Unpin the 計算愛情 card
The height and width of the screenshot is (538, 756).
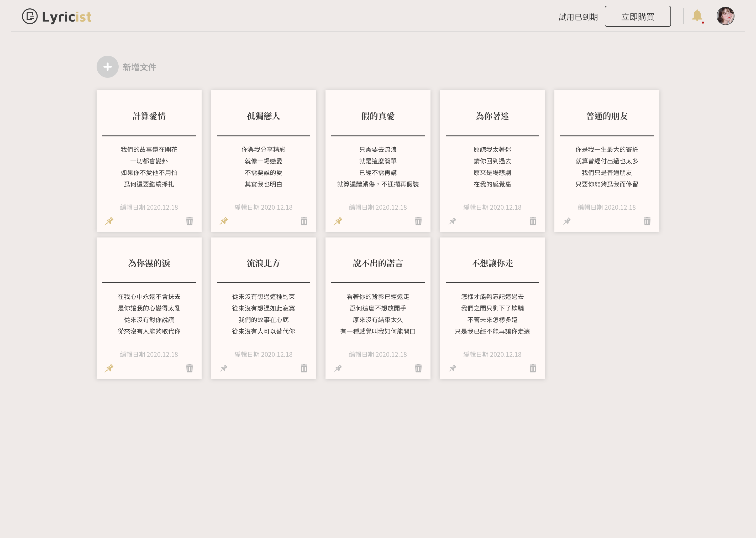point(109,221)
